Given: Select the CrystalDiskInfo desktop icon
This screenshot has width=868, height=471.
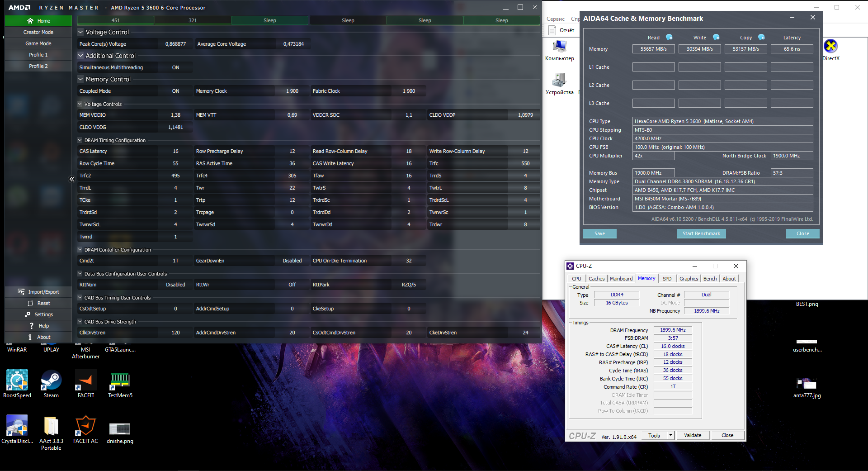Looking at the screenshot, I should click(x=17, y=430).
